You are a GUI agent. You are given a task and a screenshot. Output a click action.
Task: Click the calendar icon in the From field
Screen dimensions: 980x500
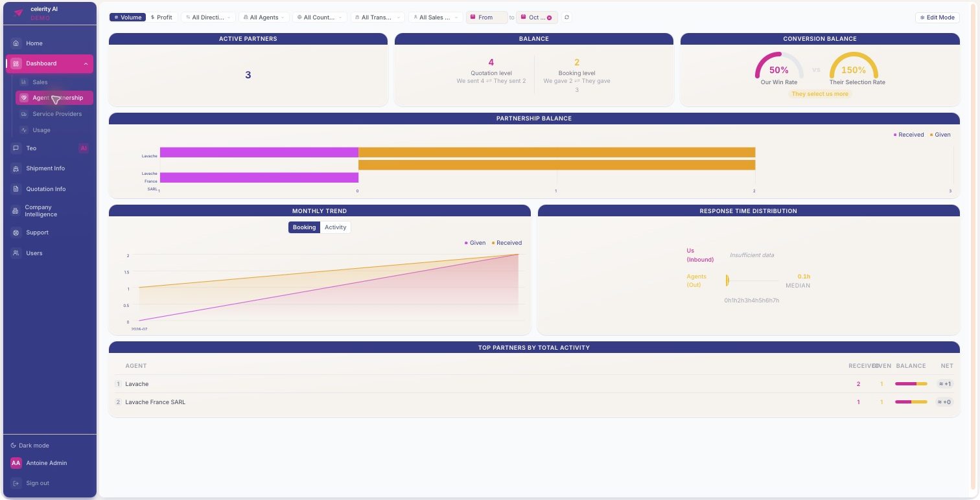472,17
